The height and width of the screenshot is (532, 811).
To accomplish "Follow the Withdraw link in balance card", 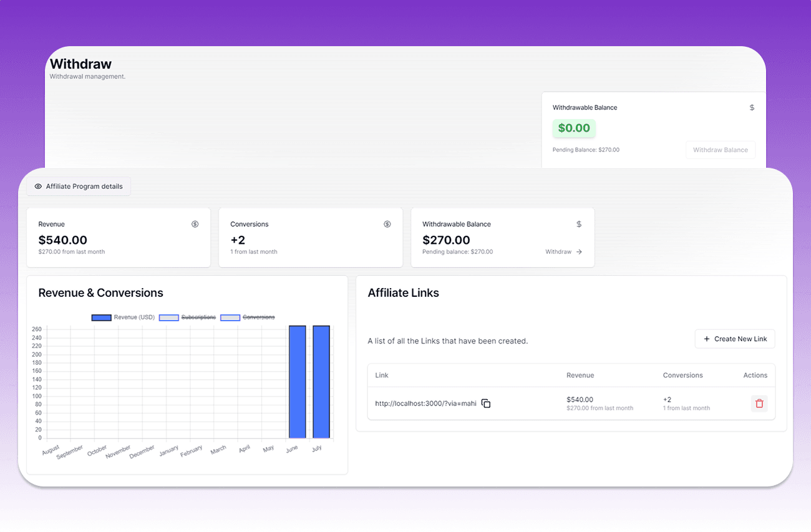I will click(x=558, y=252).
